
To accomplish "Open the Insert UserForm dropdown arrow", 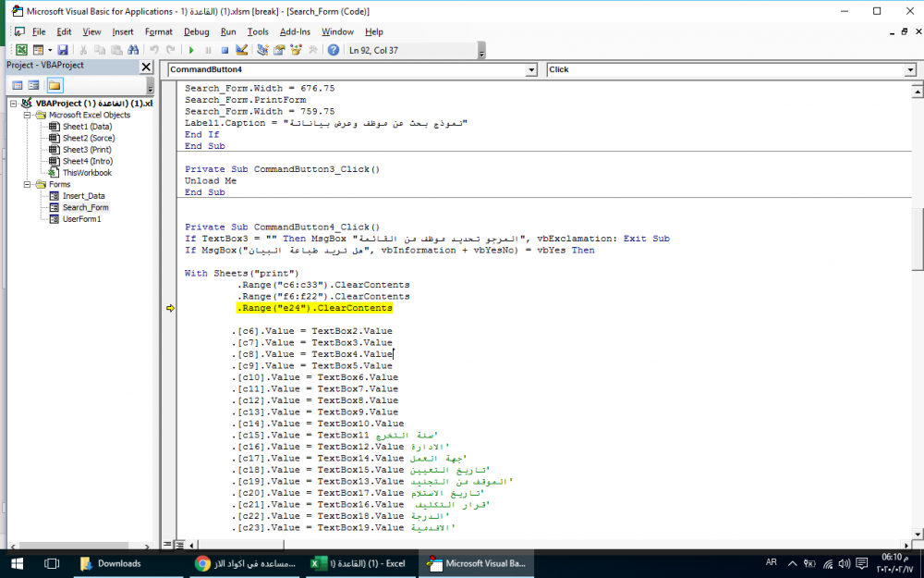I will tap(50, 50).
